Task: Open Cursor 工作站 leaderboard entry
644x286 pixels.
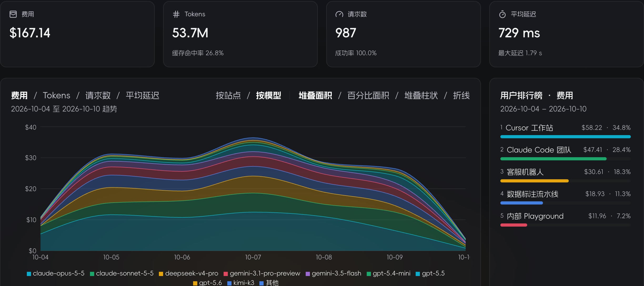Action: (565, 131)
